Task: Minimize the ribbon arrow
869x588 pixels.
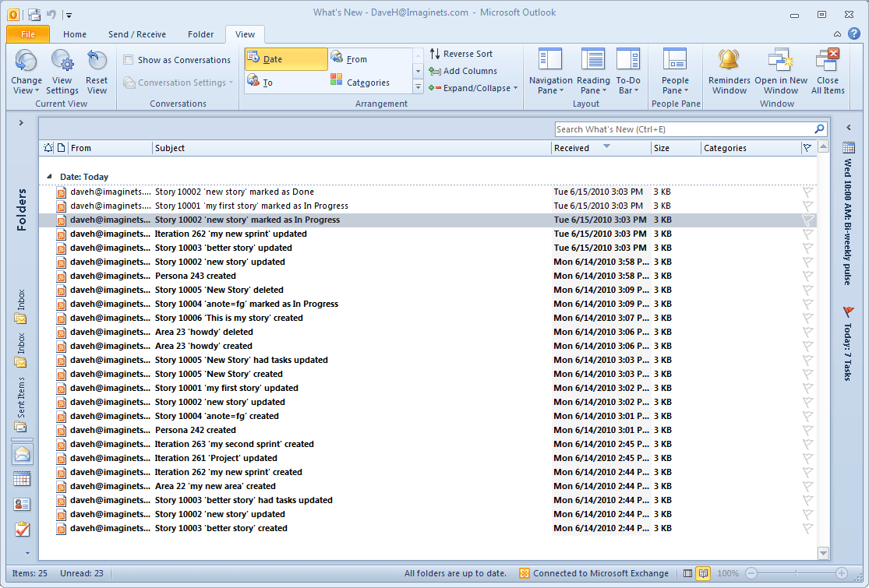Action: (837, 34)
